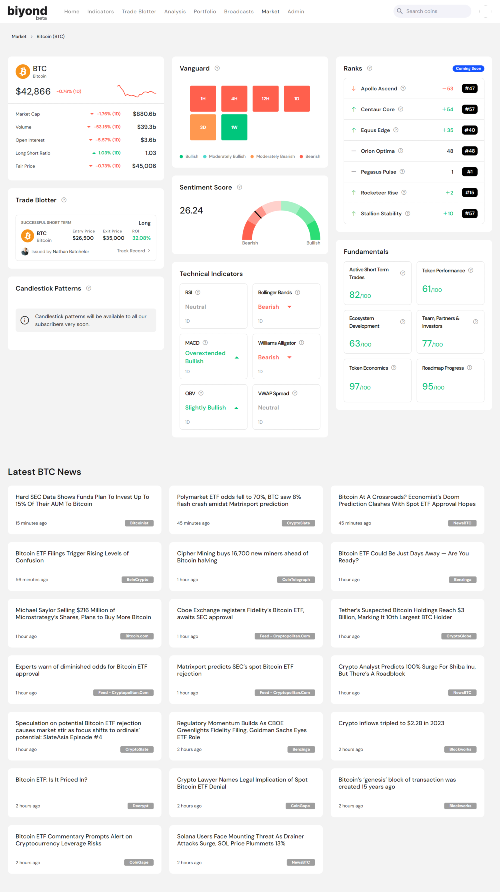This screenshot has width=500, height=892.
Task: Open the Hard SEC Data Shows Funds article
Action: [x=84, y=510]
